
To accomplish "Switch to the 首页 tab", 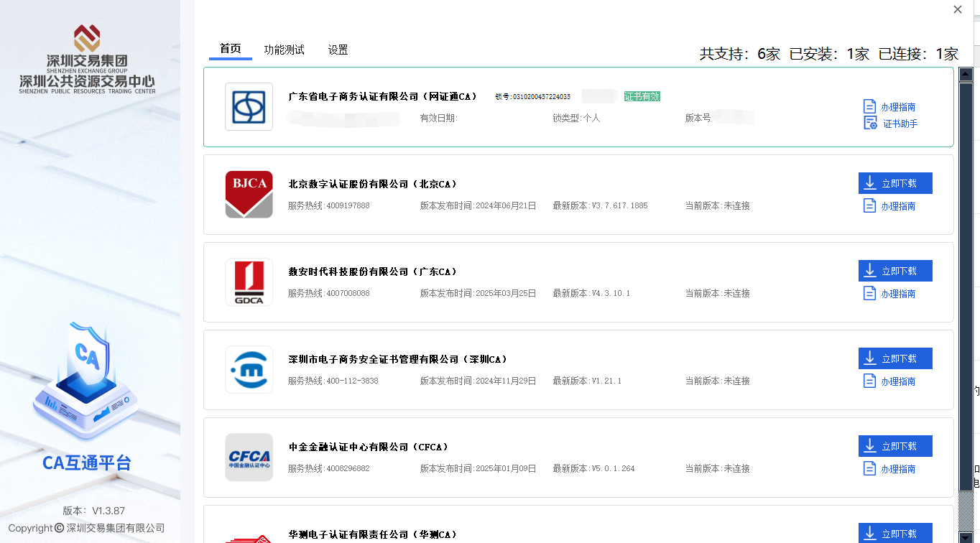I will coord(230,49).
